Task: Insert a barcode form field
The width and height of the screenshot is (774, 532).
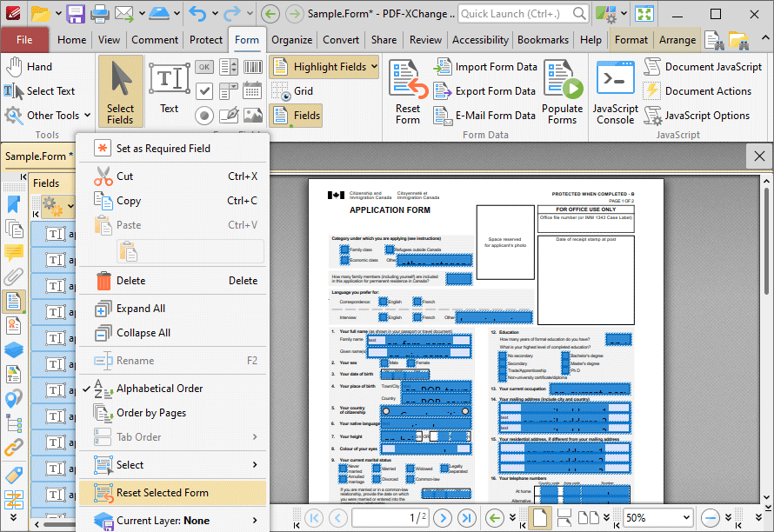Action: (253, 67)
